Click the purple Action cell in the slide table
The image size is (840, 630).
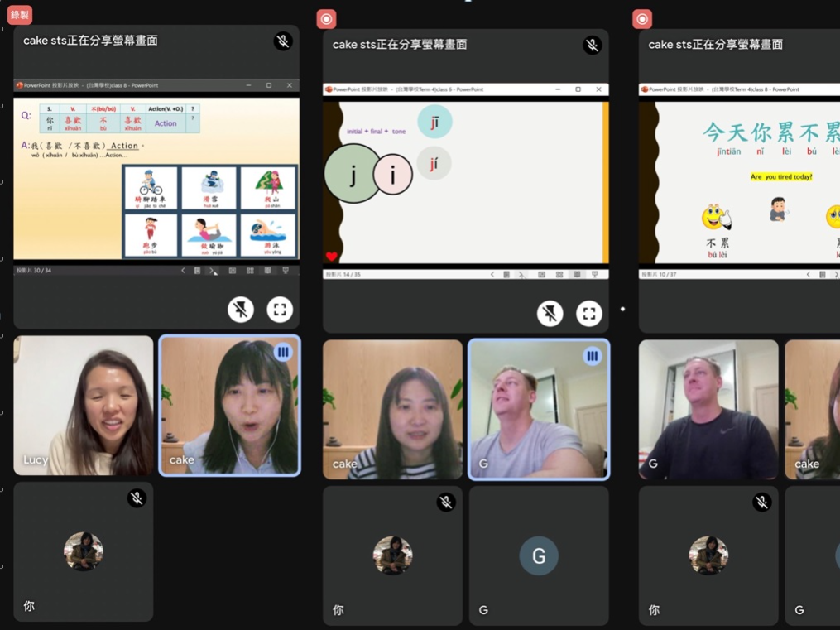click(166, 123)
